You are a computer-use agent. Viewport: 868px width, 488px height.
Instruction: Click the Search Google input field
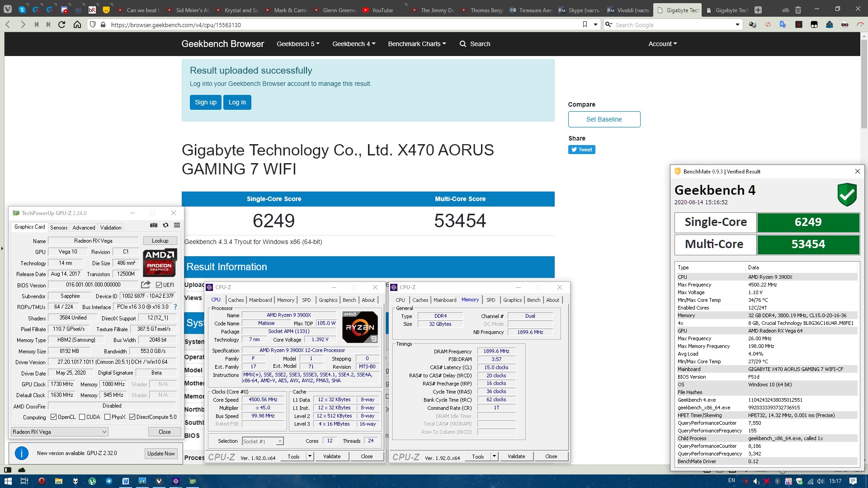click(674, 25)
